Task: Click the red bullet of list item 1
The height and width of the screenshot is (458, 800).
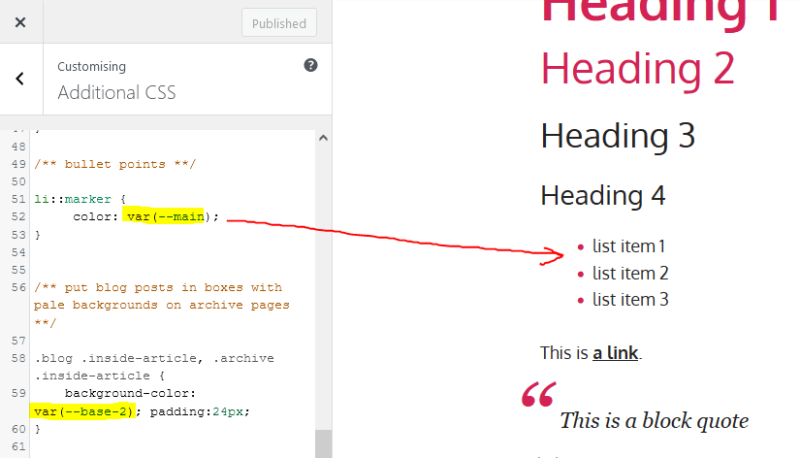Action: [581, 247]
